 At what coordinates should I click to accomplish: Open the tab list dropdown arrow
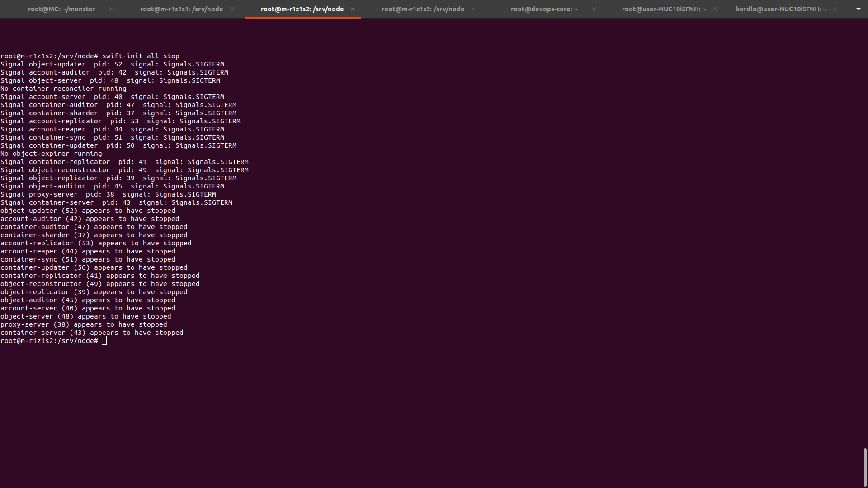[858, 9]
